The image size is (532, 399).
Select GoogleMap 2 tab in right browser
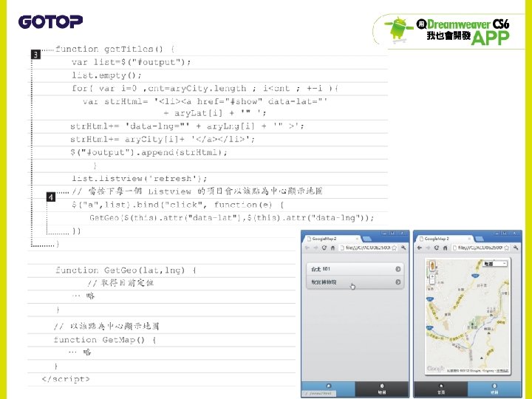[x=445, y=239]
